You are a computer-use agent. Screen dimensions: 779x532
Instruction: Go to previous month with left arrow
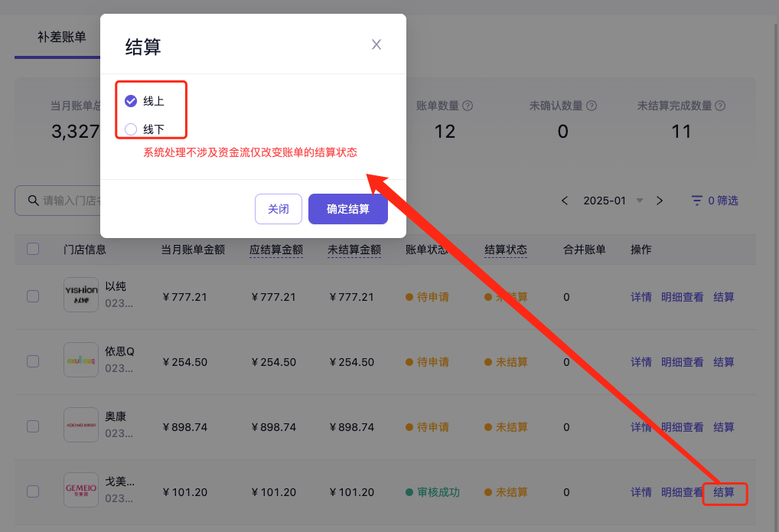[x=565, y=201]
